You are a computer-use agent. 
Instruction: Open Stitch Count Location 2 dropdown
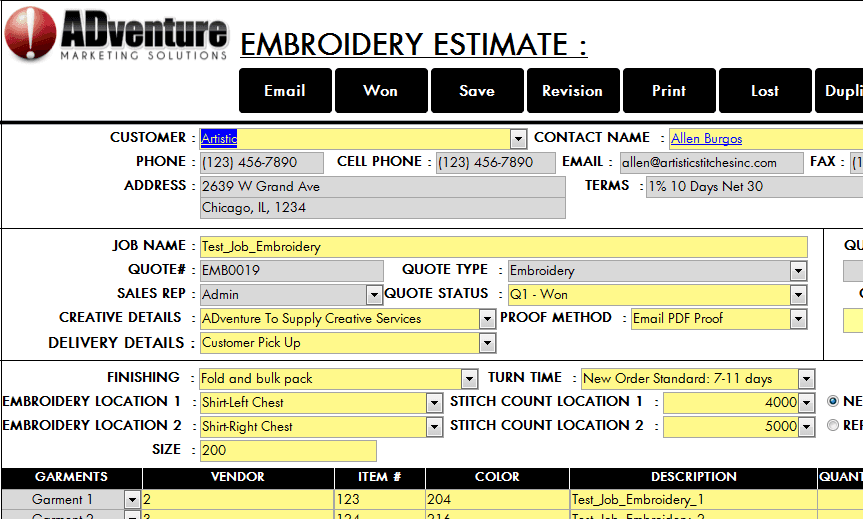(806, 427)
